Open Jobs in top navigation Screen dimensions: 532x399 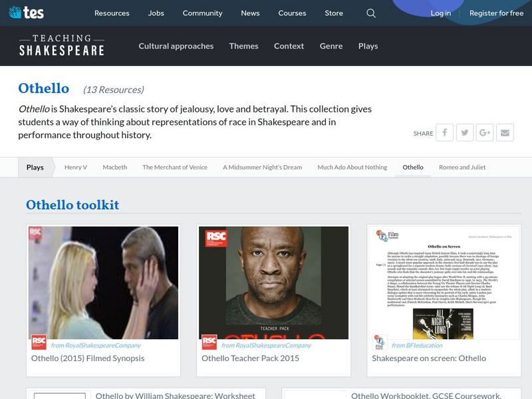156,13
